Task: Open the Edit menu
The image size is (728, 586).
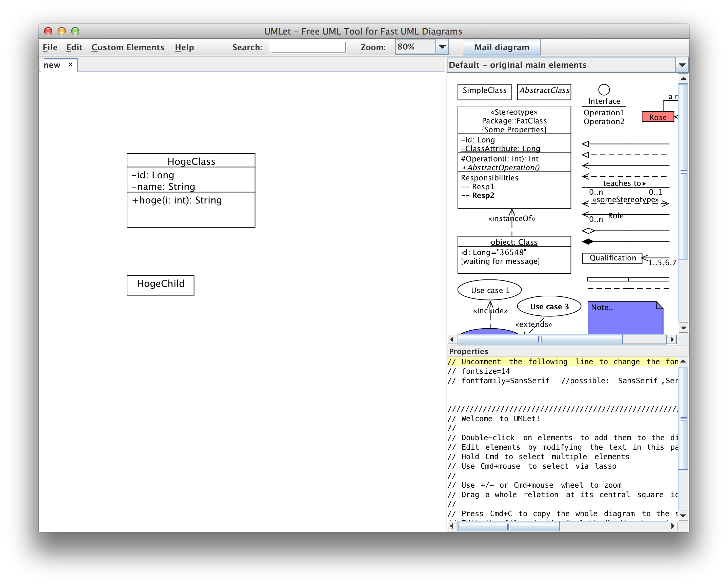Action: (x=74, y=47)
